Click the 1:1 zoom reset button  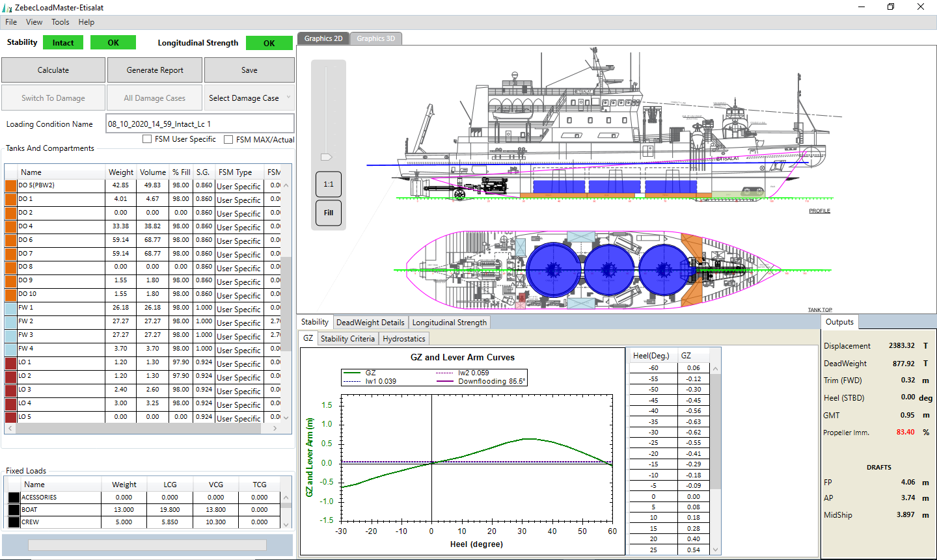(x=329, y=184)
